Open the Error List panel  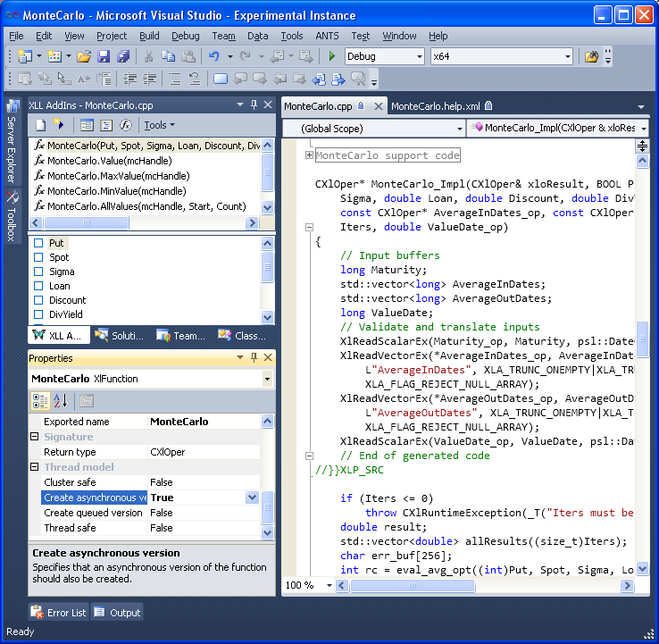(58, 613)
